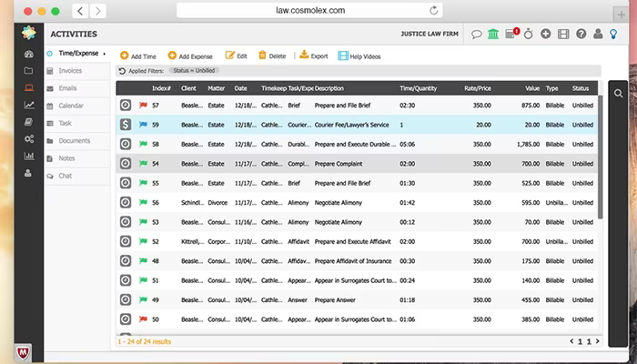Sort by Value column header

coord(531,88)
